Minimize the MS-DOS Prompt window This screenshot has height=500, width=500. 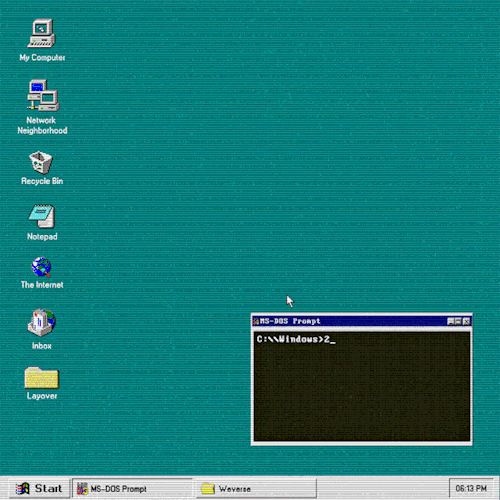click(450, 321)
